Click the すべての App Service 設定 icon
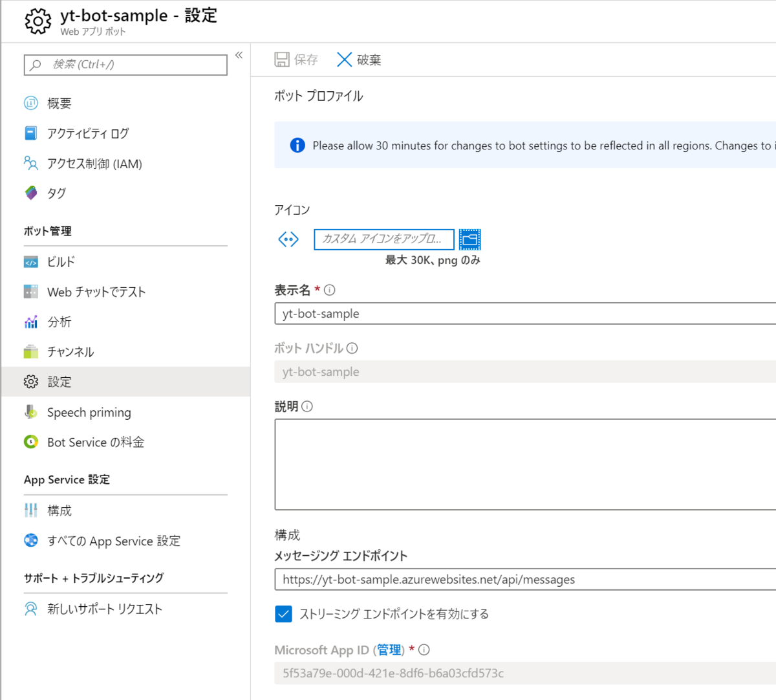Viewport: 776px width, 700px height. tap(31, 540)
